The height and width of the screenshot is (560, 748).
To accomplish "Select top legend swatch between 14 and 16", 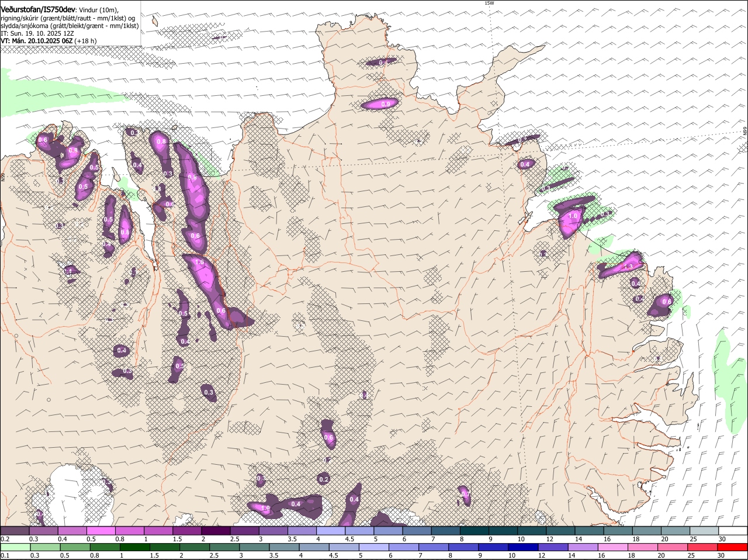I will (x=590, y=530).
